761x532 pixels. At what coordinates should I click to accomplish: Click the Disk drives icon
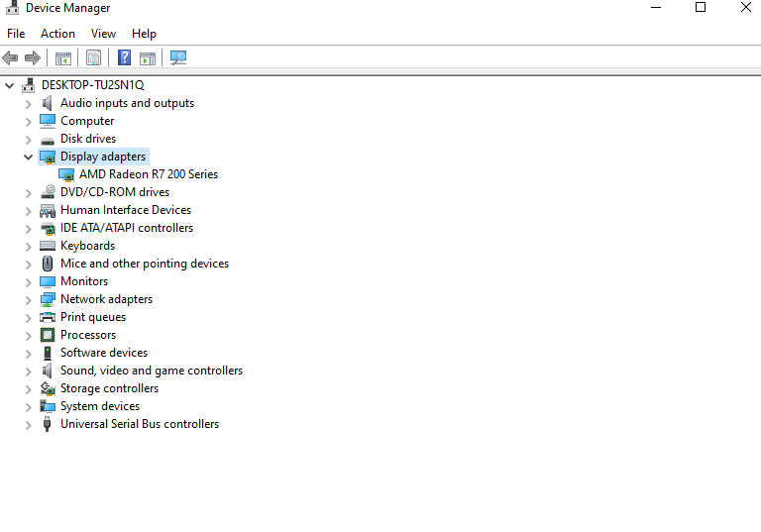(48, 139)
